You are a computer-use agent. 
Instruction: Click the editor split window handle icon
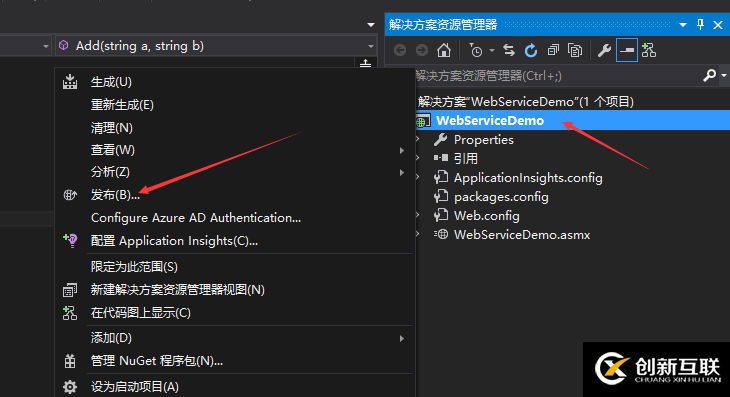point(365,63)
